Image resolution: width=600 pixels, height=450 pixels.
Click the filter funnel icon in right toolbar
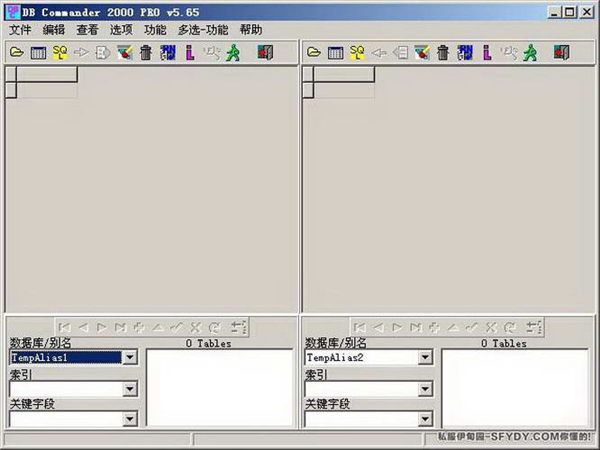(x=422, y=52)
